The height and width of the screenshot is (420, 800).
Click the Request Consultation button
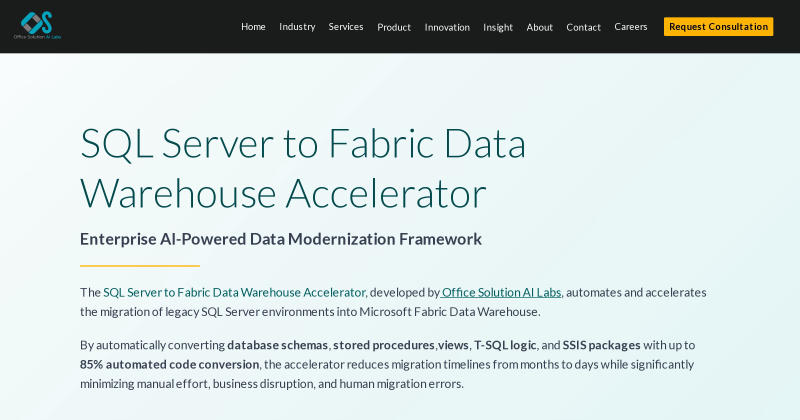pos(718,27)
